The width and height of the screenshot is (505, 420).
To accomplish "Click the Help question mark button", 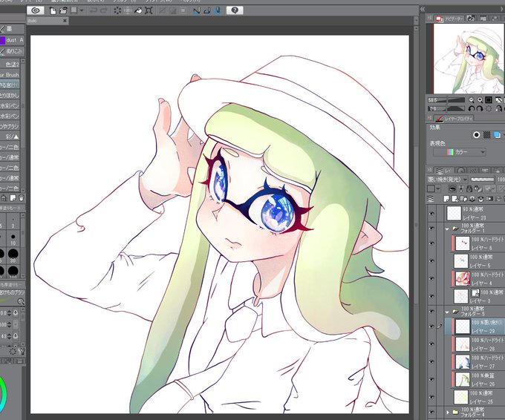I will pyautogui.click(x=235, y=10).
